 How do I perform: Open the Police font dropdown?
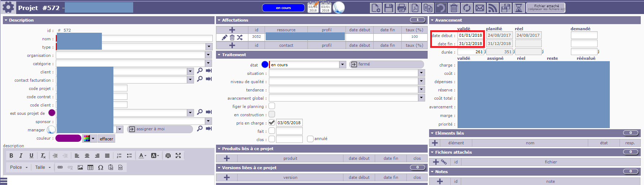[x=19, y=167]
